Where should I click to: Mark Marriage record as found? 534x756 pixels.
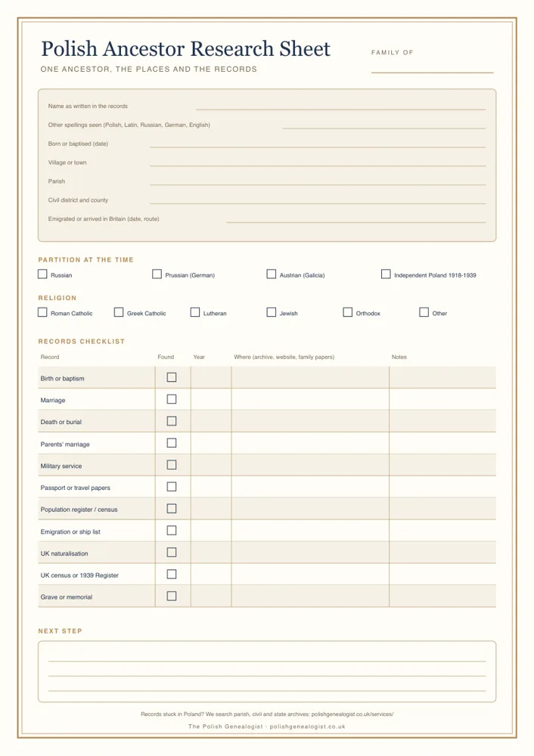coord(172,399)
